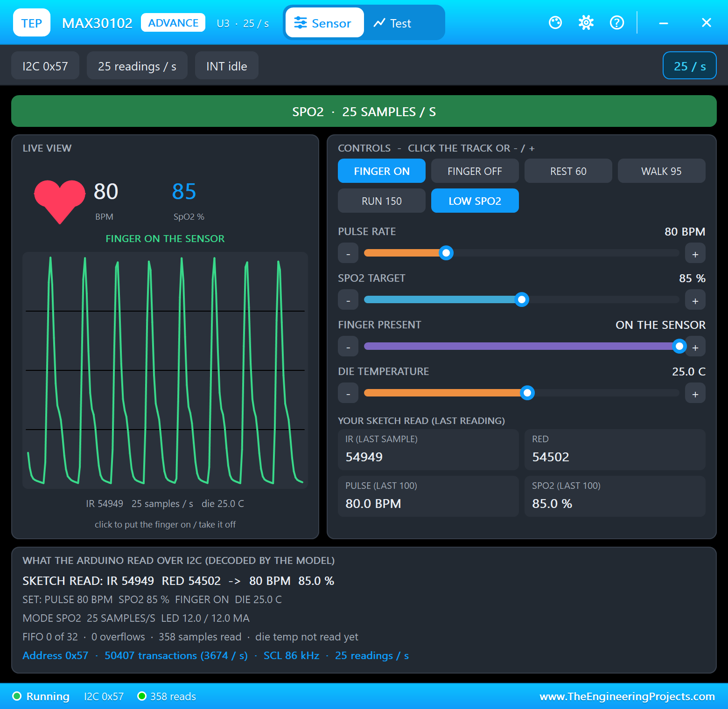Click the Running status indicator

[x=41, y=696]
